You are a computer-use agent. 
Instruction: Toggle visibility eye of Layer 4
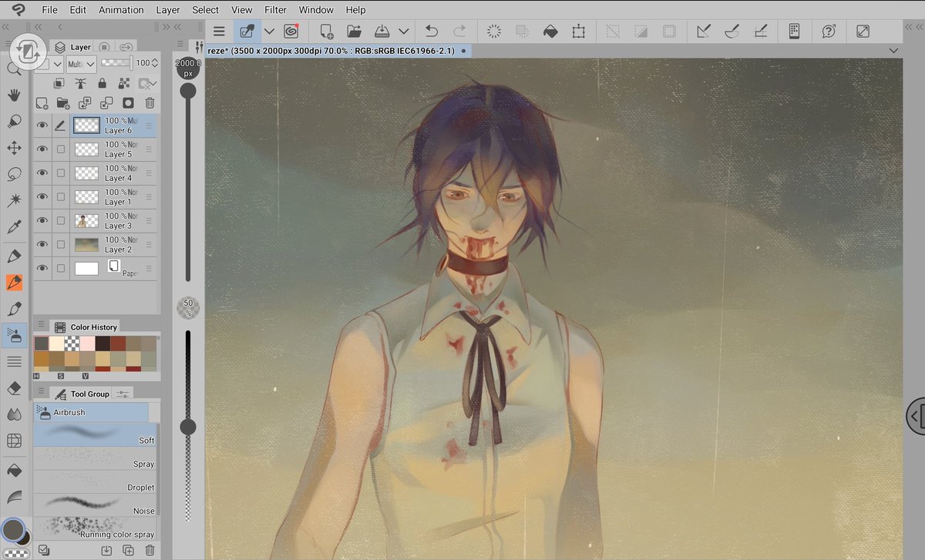[42, 173]
